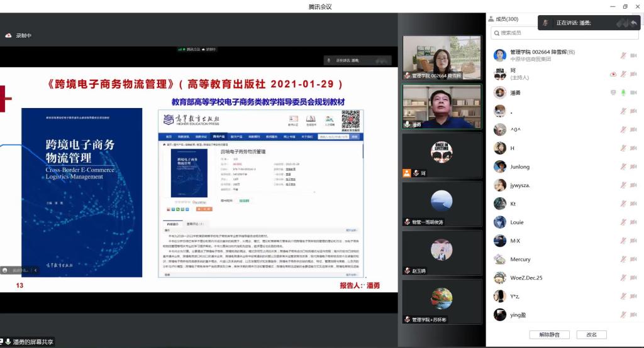Image resolution: width=644 pixels, height=348 pixels.
Task: Click the camera icon in Louie's row
Action: [x=633, y=222]
